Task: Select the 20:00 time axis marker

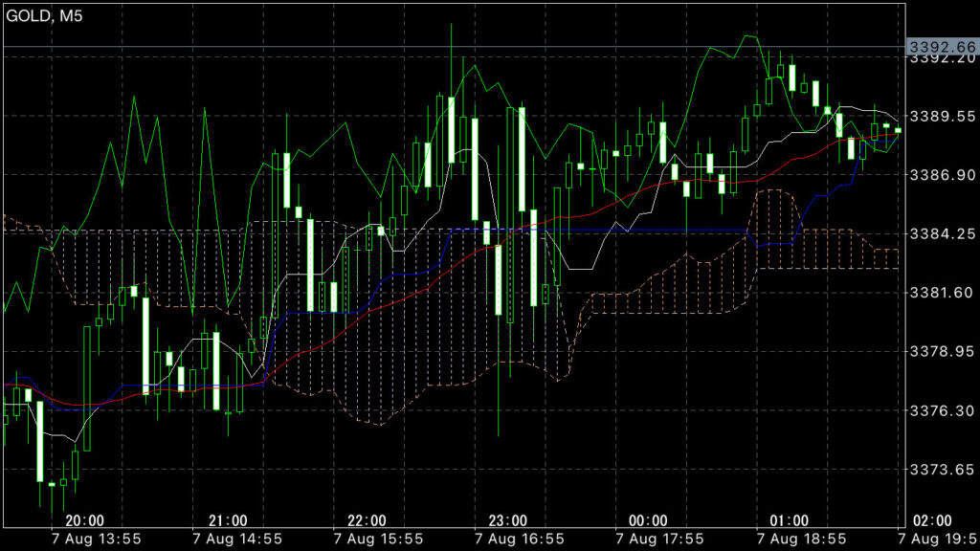Action: pyautogui.click(x=85, y=520)
